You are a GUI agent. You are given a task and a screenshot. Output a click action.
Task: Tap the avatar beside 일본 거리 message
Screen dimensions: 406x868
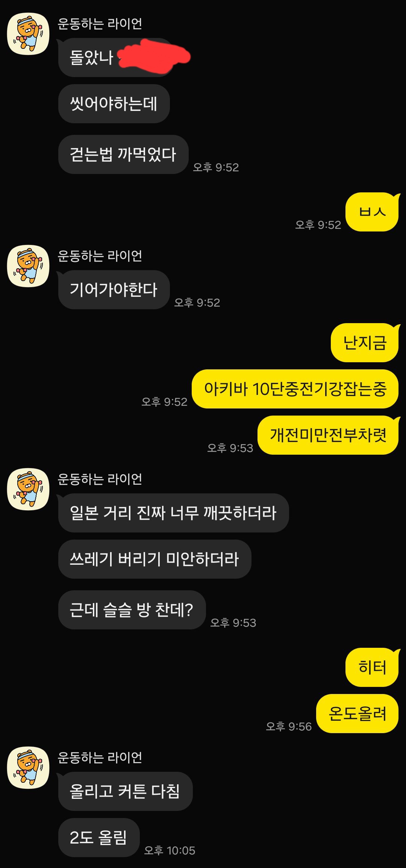click(x=28, y=489)
